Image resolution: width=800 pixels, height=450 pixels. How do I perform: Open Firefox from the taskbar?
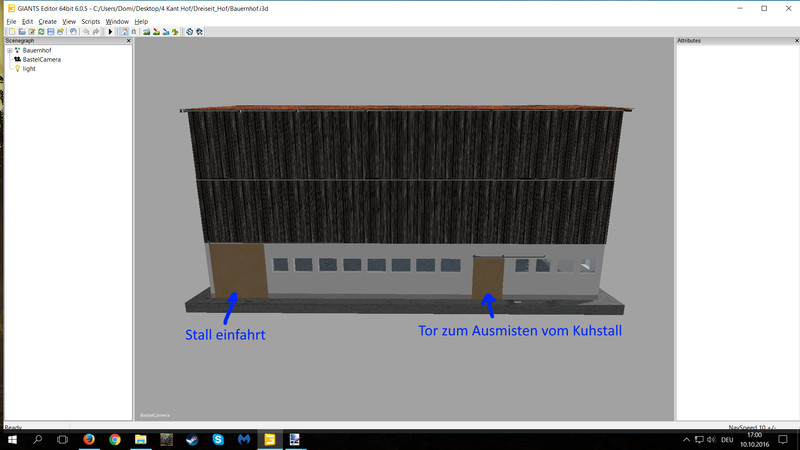(x=89, y=439)
